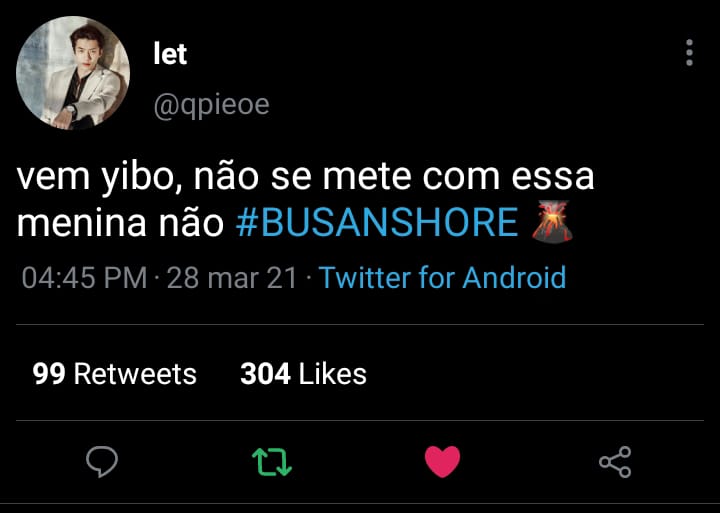Click the word Likes label
Viewport: 720px width, 513px height.
pyautogui.click(x=333, y=374)
